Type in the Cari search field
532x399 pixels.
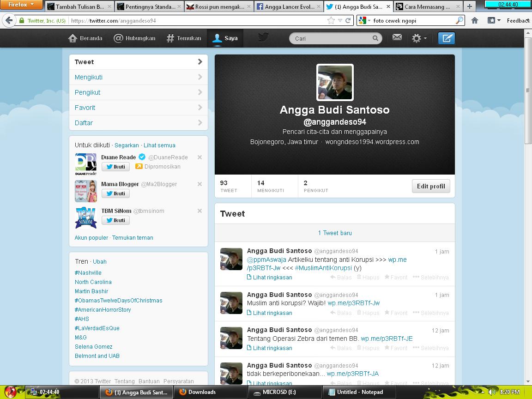pos(330,38)
